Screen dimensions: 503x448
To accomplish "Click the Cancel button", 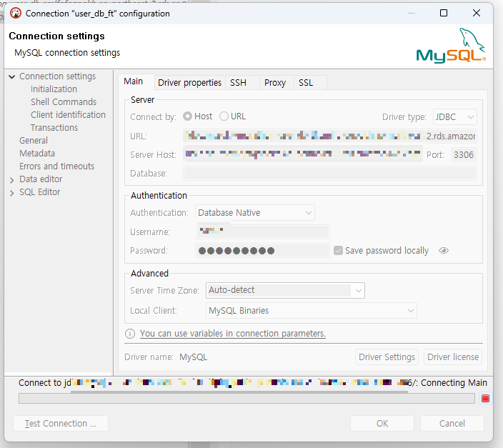I will (x=452, y=424).
